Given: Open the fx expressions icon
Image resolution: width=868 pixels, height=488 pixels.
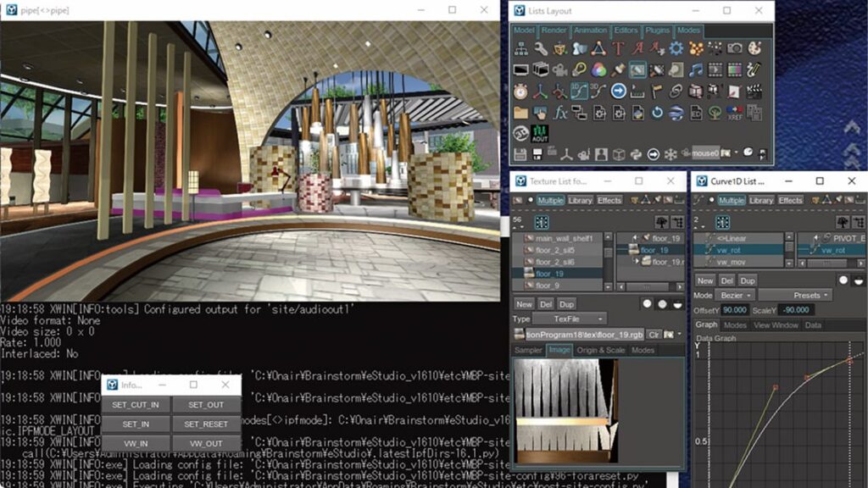Looking at the screenshot, I should coord(559,113).
